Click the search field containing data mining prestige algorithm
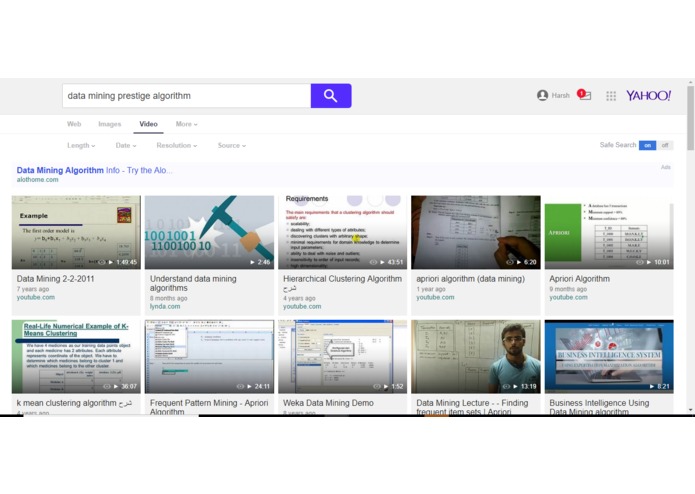This screenshot has width=695, height=494. pos(187,96)
